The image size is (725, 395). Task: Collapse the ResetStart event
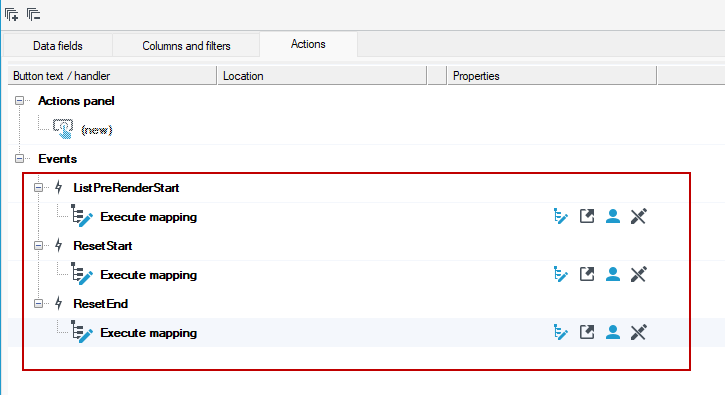click(38, 246)
